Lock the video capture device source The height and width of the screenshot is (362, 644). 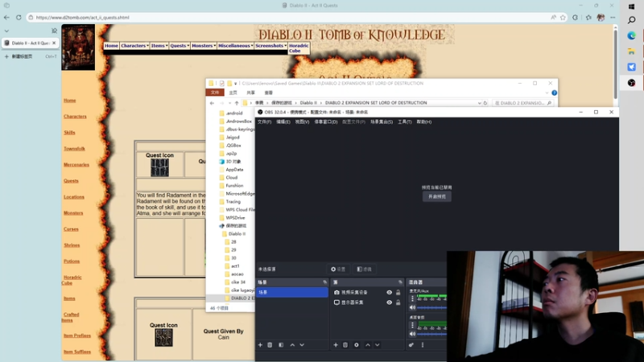click(398, 293)
